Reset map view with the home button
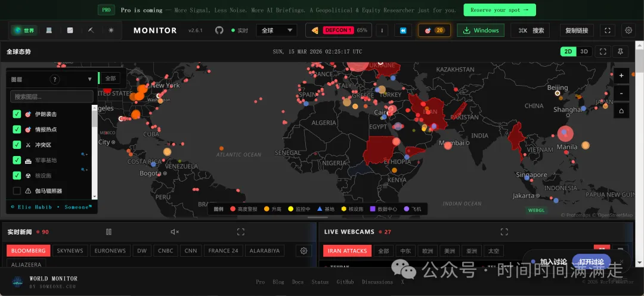This screenshot has height=296, width=644. pyautogui.click(x=621, y=111)
